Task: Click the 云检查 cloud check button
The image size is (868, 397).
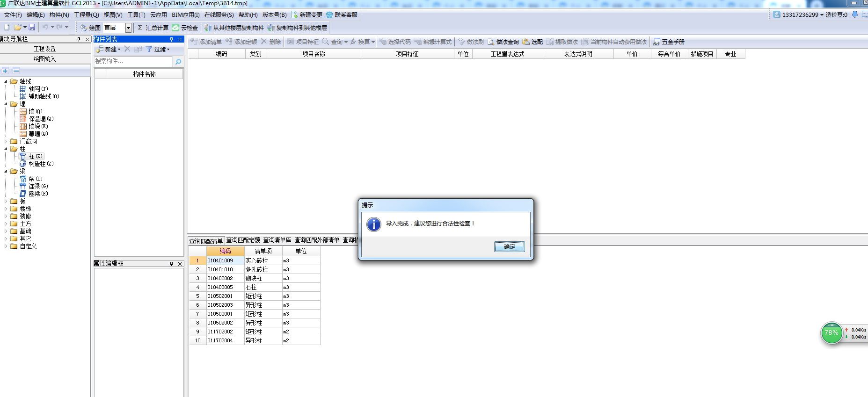Action: tap(185, 28)
